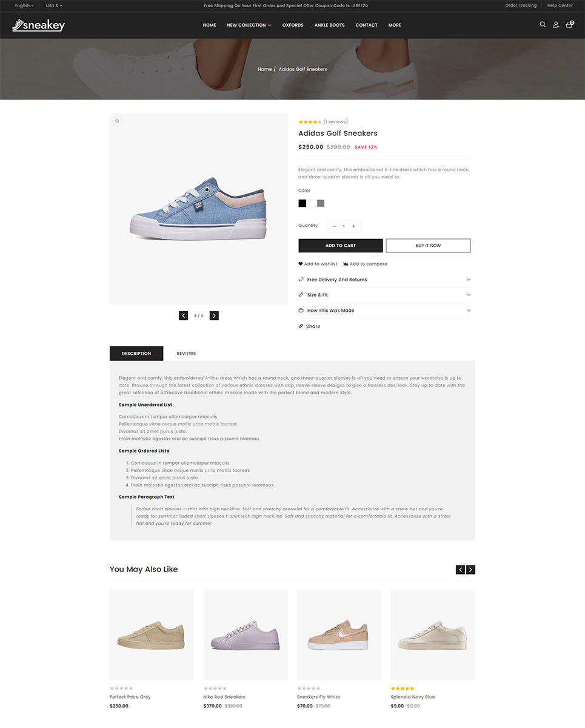The image size is (585, 728).
Task: Click the zoom icon on product image
Action: pos(117,121)
